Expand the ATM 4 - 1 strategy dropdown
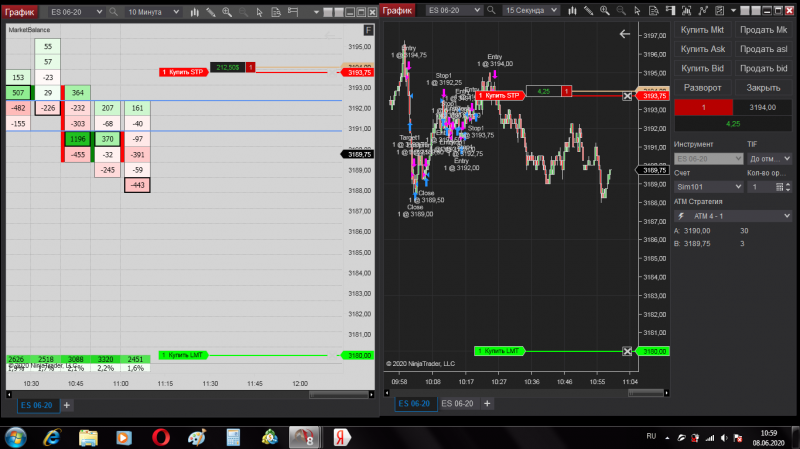The height and width of the screenshot is (449, 800). 733,216
